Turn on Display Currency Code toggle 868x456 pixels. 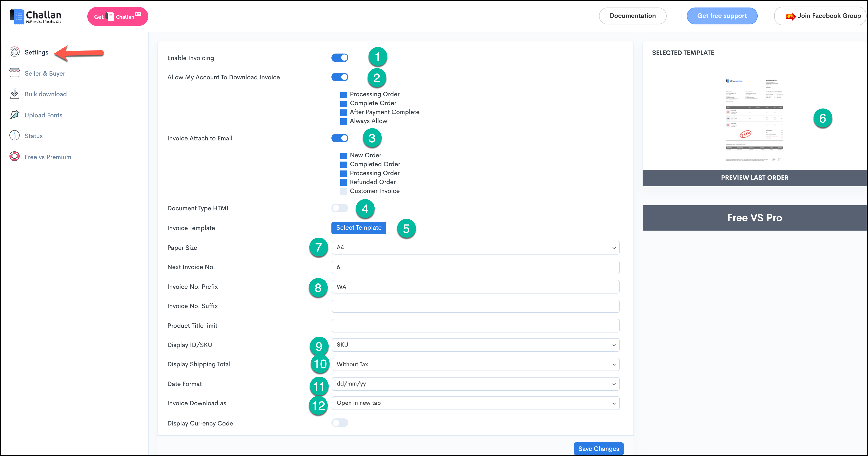coord(340,423)
